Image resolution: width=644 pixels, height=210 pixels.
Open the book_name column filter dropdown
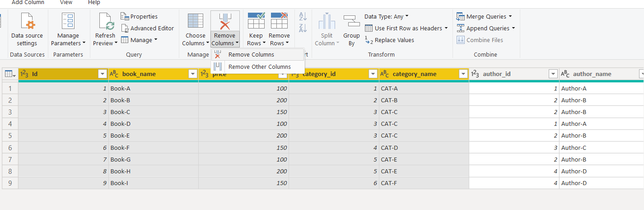[x=193, y=74]
